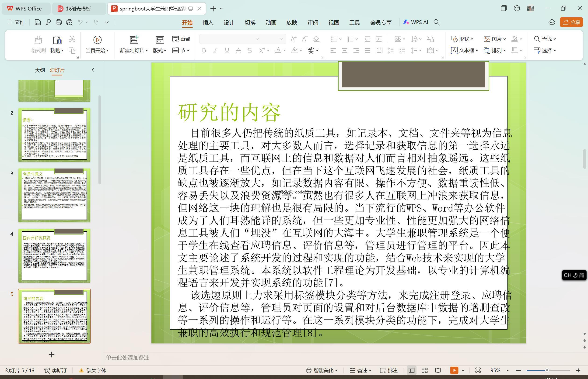Click the Undo arrow icon
588x379 pixels.
click(x=80, y=22)
